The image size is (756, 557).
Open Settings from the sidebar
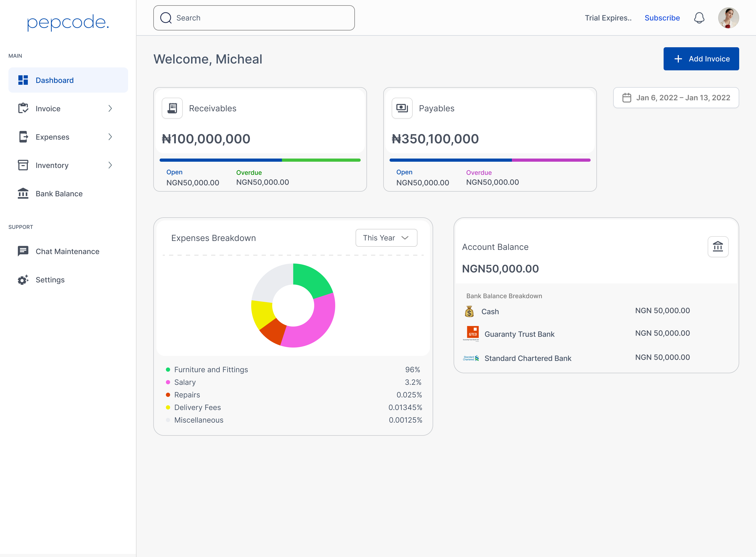50,280
